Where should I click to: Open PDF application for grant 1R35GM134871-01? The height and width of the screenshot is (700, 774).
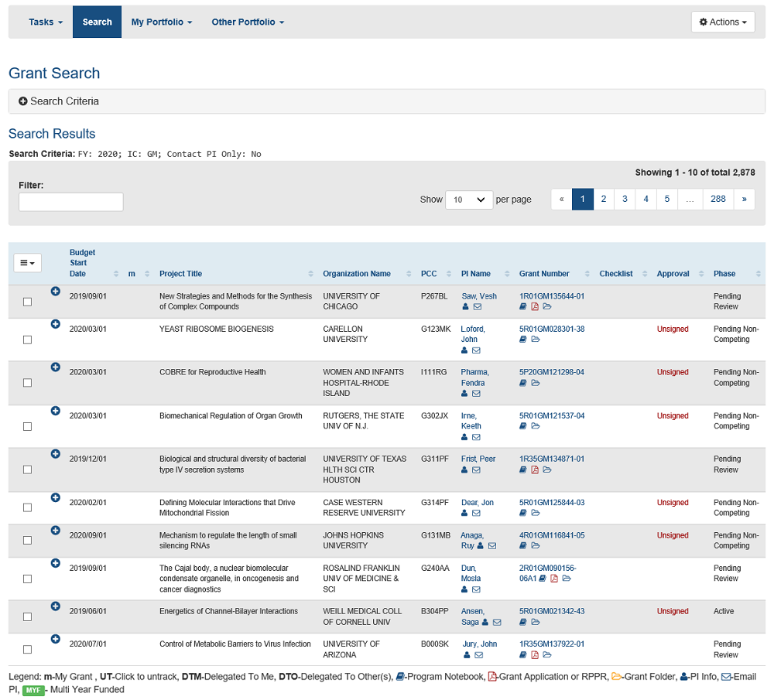tap(535, 470)
